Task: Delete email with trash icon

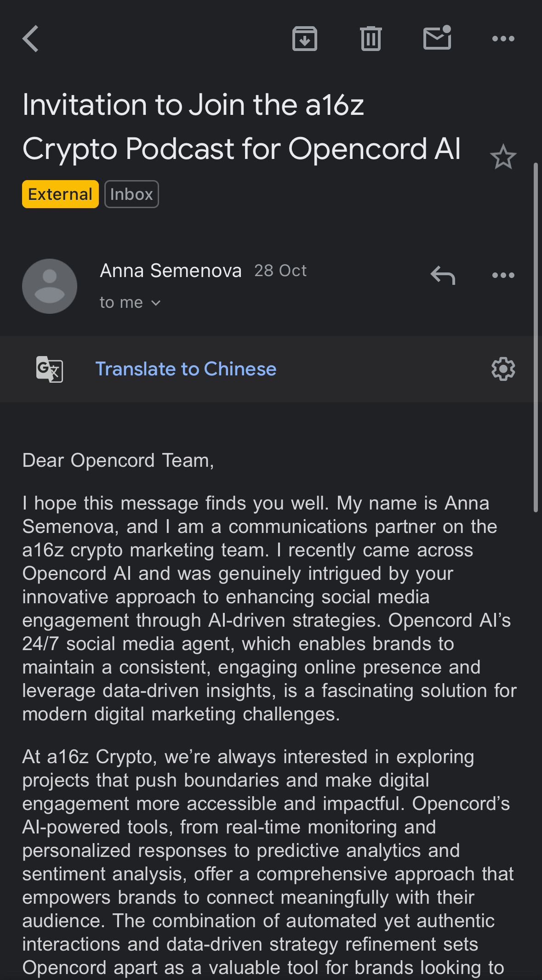Action: [371, 39]
